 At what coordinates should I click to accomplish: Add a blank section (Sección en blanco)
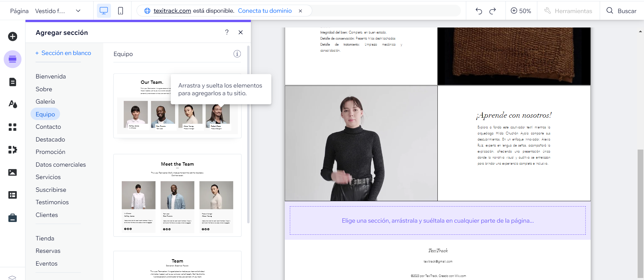[x=63, y=53]
